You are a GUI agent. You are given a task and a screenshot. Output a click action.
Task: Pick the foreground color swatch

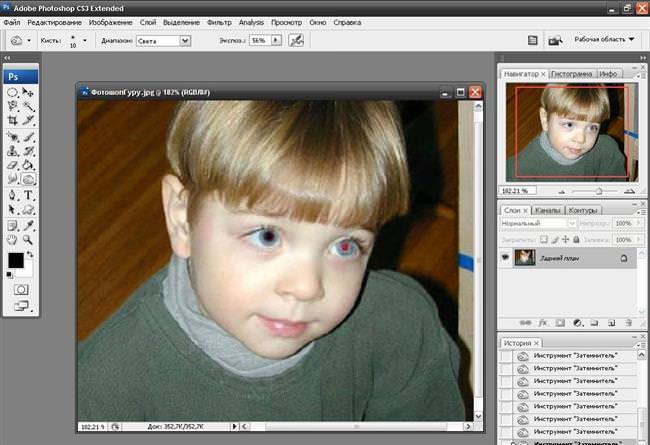point(15,260)
